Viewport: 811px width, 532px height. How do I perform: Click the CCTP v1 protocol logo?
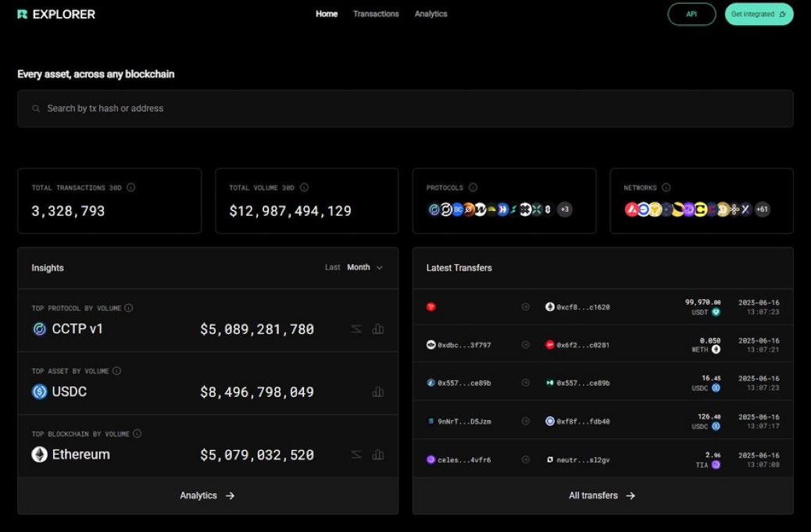(x=39, y=329)
